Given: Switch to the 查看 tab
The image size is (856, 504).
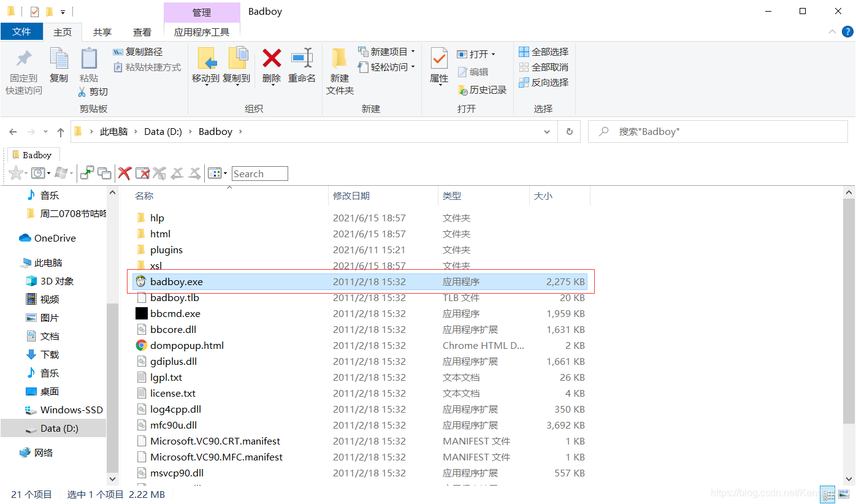Looking at the screenshot, I should coord(142,32).
